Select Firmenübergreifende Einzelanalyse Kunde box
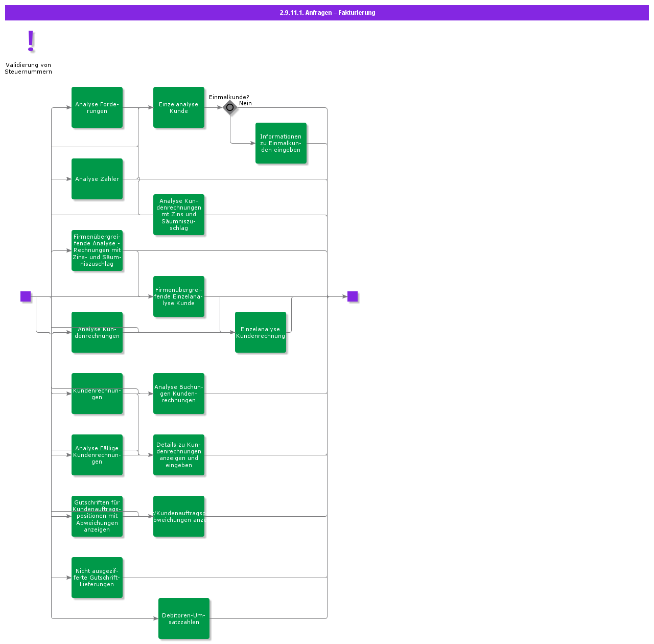This screenshot has width=654, height=644. (x=179, y=296)
